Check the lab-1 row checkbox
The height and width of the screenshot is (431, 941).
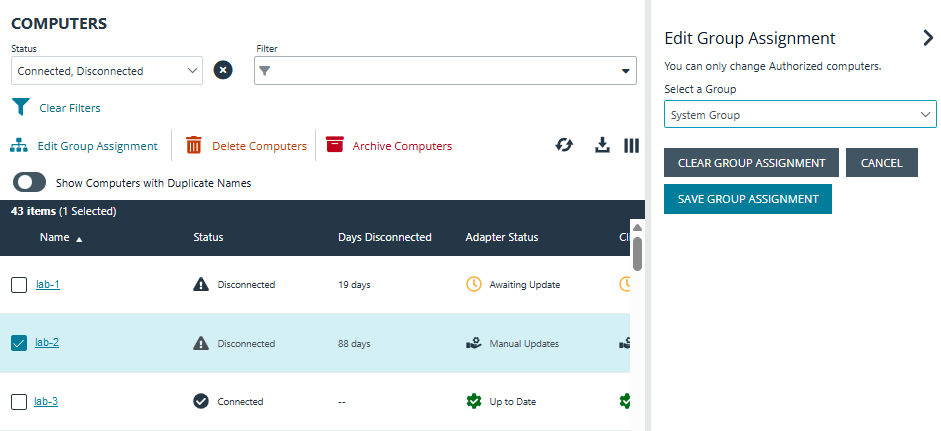point(19,285)
